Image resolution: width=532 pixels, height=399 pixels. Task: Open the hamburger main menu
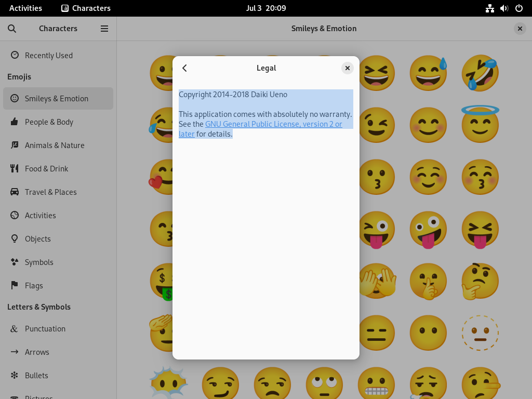pyautogui.click(x=104, y=29)
